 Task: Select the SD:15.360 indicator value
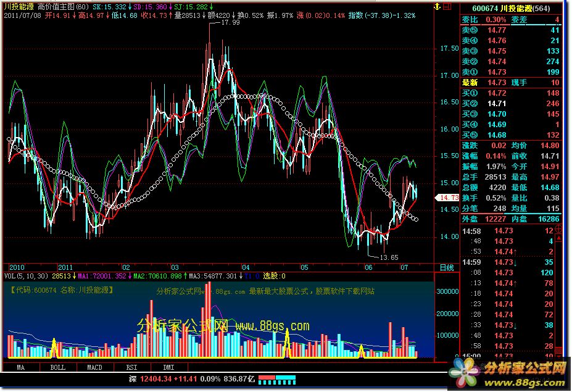150,7
